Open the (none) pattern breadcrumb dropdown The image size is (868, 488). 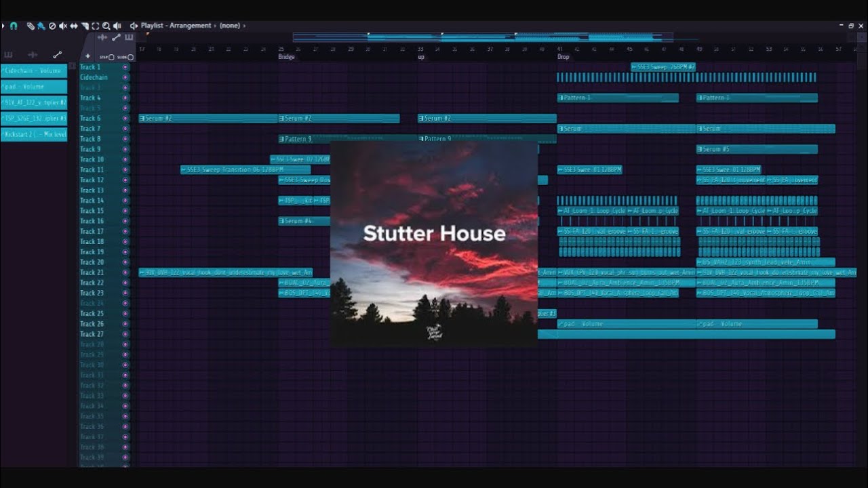(x=230, y=26)
